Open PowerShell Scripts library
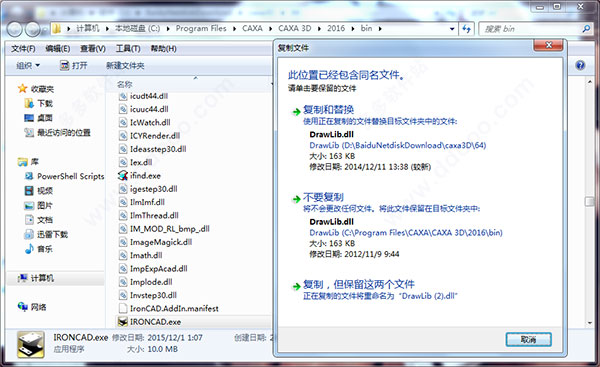Viewport: 600px width, 367px height. click(x=70, y=176)
